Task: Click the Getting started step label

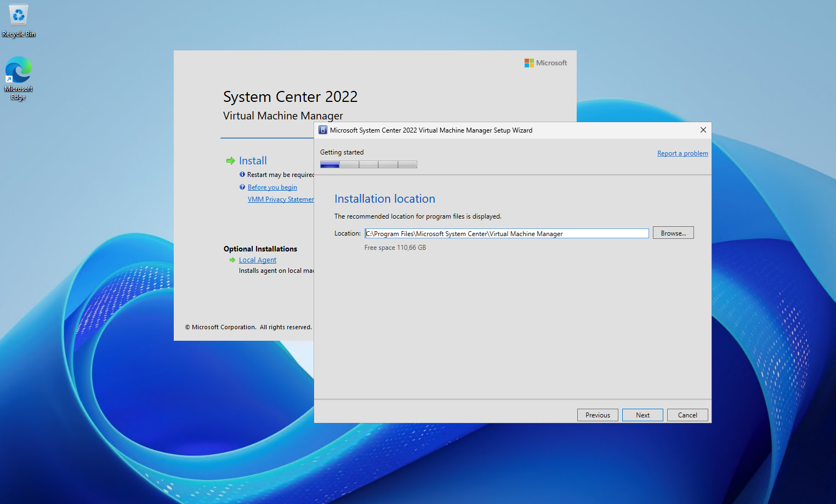Action: point(342,152)
